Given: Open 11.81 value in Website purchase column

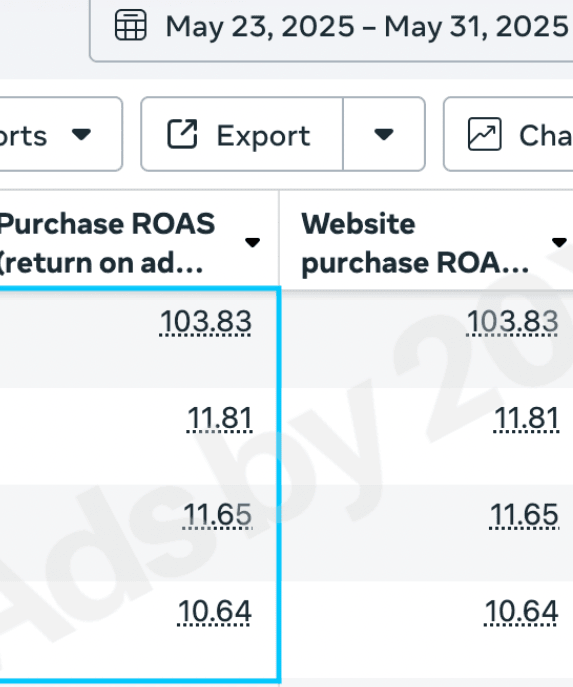Looking at the screenshot, I should point(526,418).
